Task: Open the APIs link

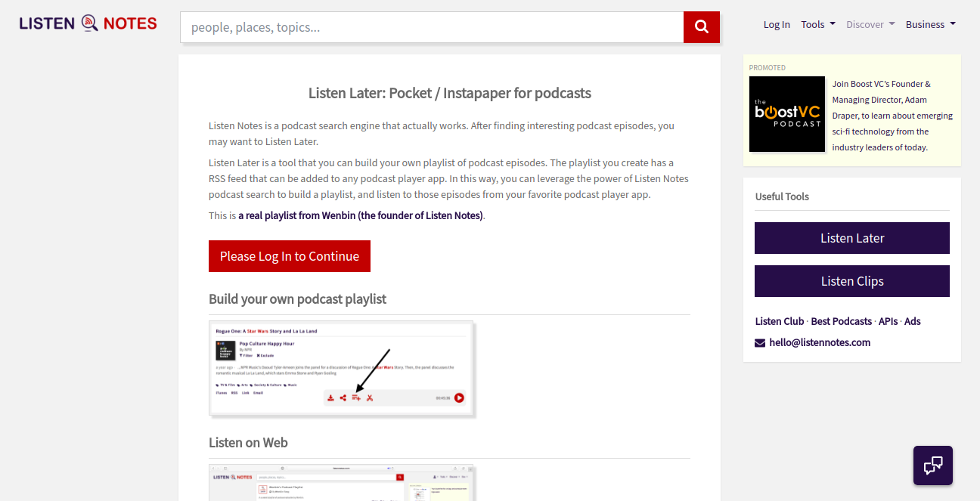Action: 888,321
